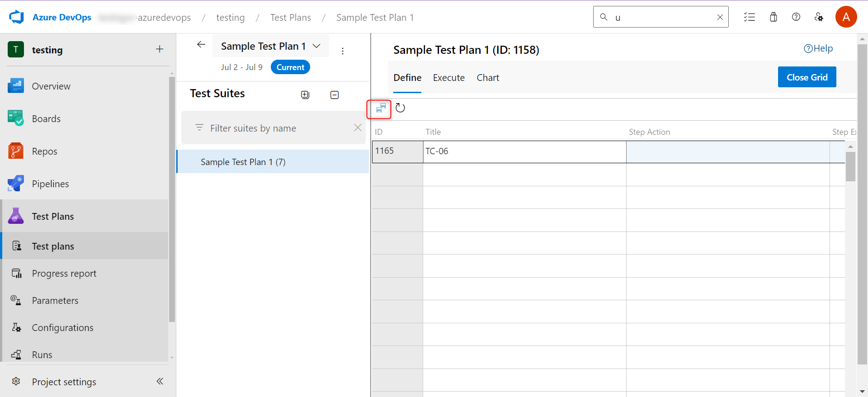868x397 pixels.
Task: Select Sample Test Plan 1 (7) suite
Action: 243,162
